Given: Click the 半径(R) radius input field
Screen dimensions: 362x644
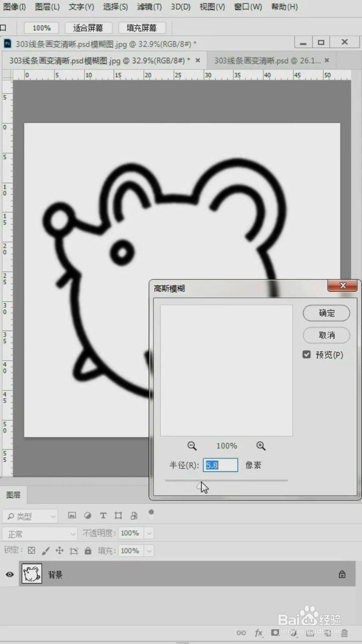Looking at the screenshot, I should click(220, 465).
